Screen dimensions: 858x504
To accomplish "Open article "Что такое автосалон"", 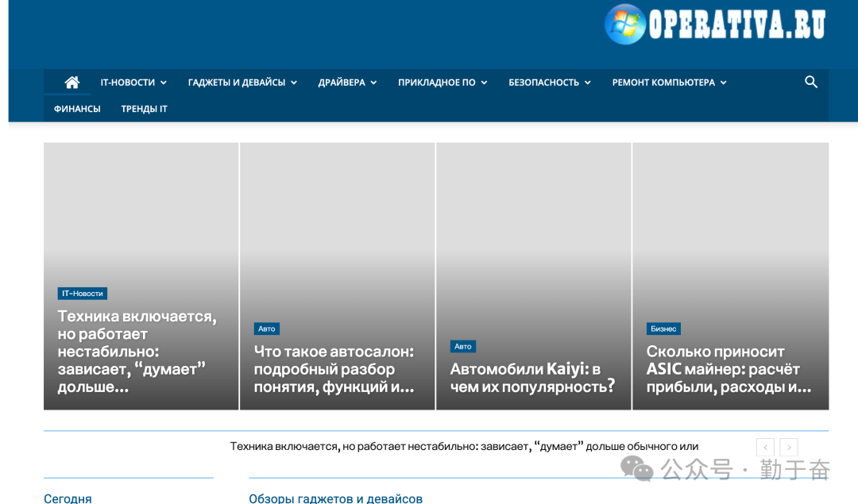I will [334, 369].
